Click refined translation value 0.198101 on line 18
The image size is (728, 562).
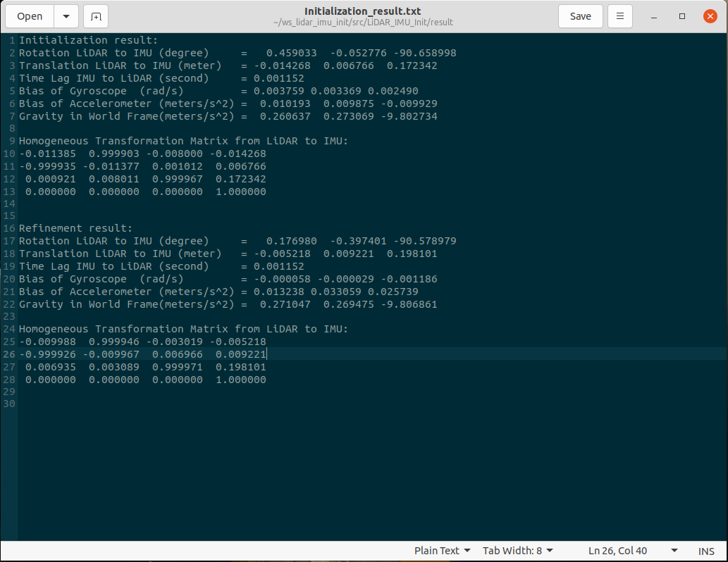pos(412,254)
